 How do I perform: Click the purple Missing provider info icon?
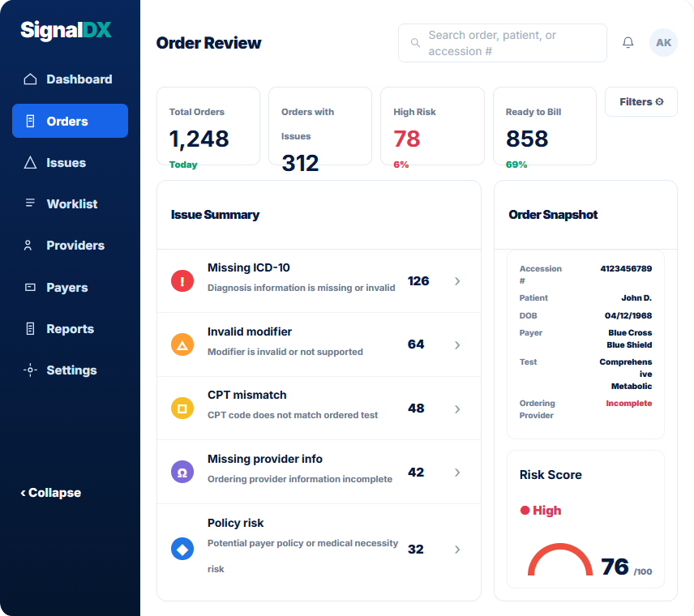click(x=182, y=473)
